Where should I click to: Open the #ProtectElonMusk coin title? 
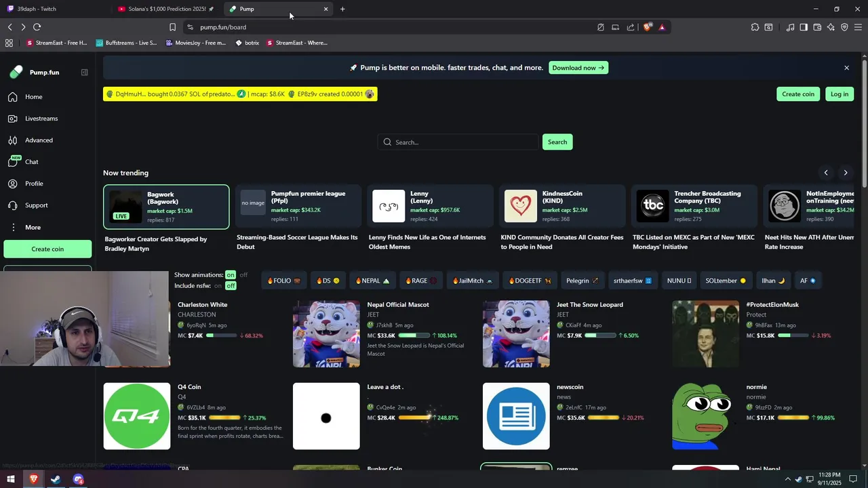[x=772, y=305]
